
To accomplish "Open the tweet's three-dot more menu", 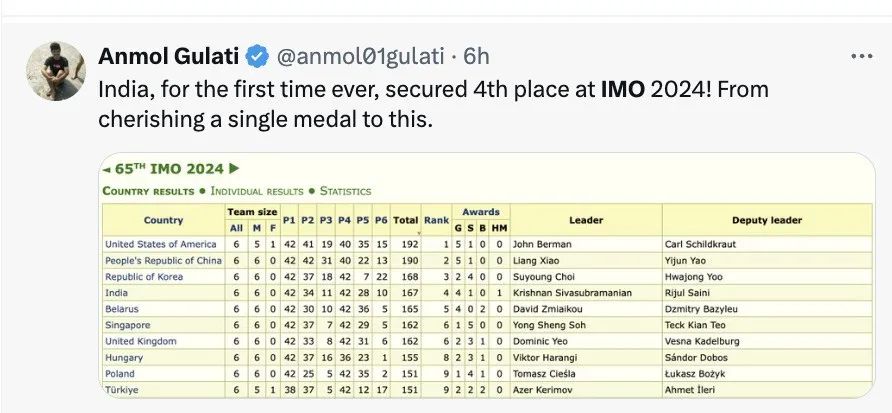I will click(x=859, y=56).
